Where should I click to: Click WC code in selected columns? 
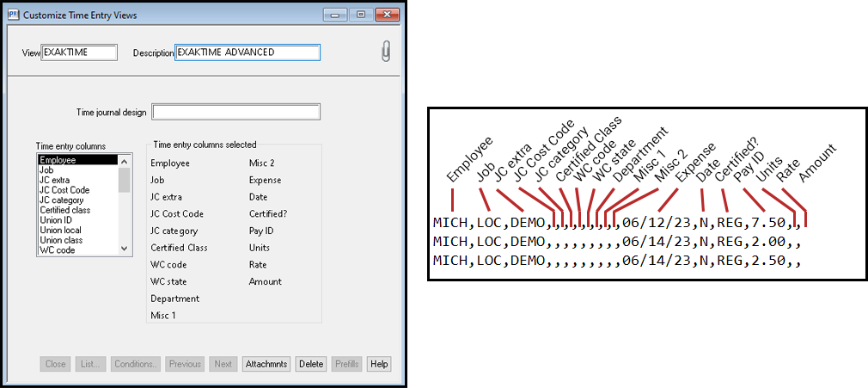[168, 264]
